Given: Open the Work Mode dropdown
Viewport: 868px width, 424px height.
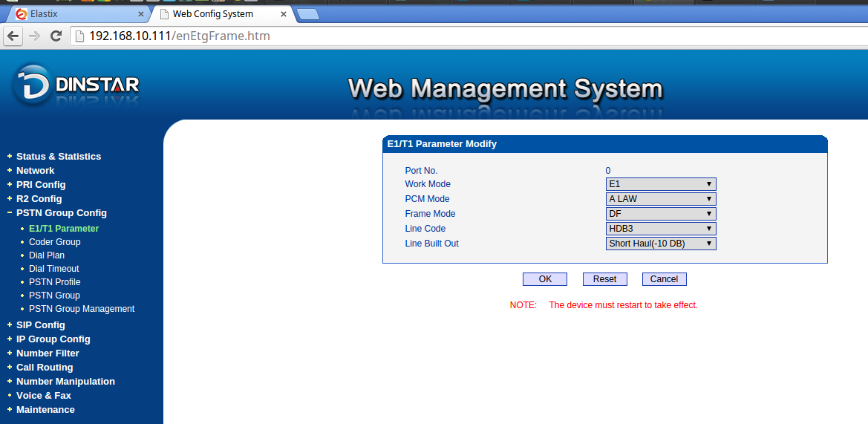Looking at the screenshot, I should tap(661, 184).
